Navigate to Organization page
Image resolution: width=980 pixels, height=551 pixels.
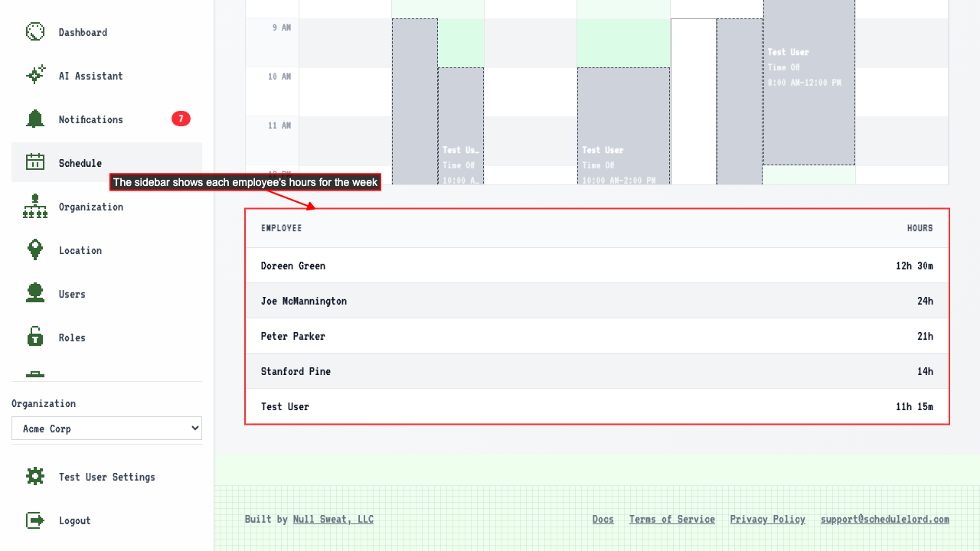(x=106, y=207)
